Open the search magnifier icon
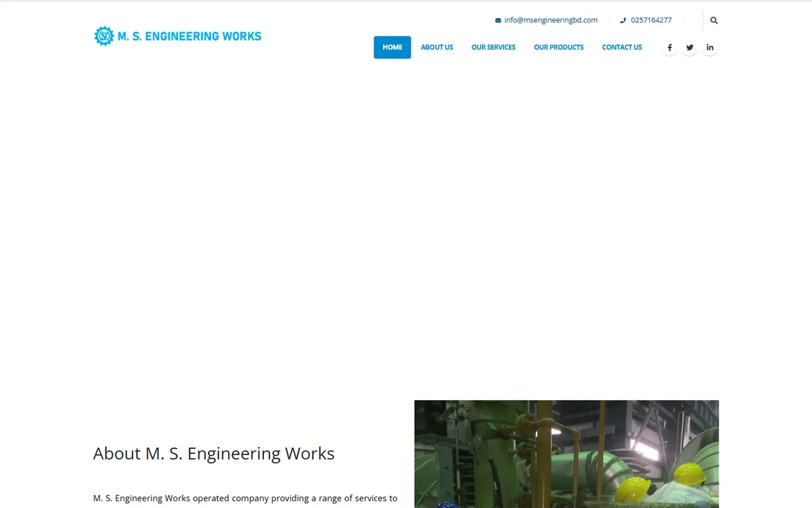The height and width of the screenshot is (508, 812). (714, 20)
